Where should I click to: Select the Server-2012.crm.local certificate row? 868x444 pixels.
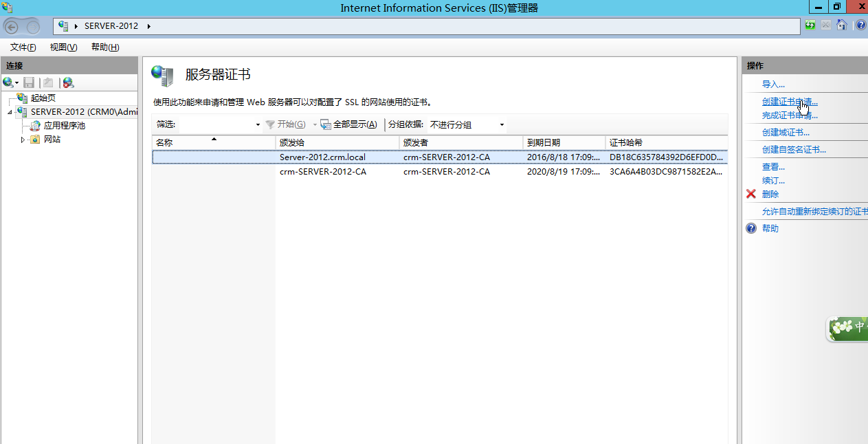439,157
